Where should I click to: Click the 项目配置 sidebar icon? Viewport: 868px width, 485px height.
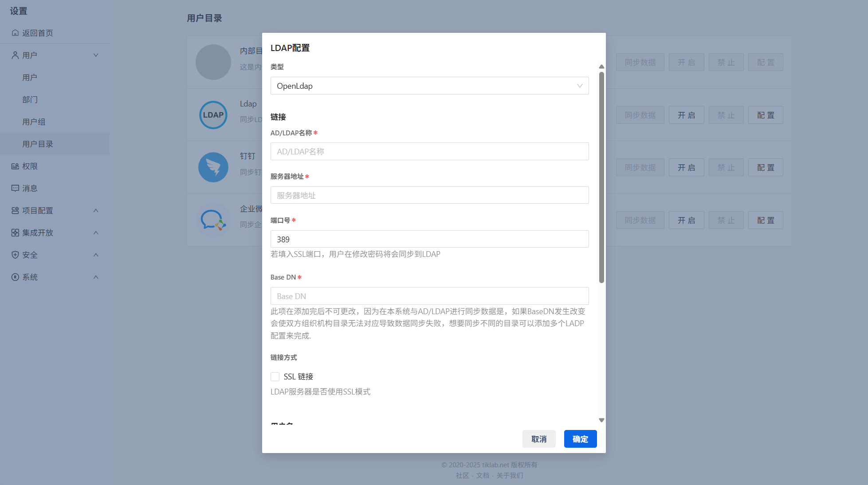(x=15, y=210)
